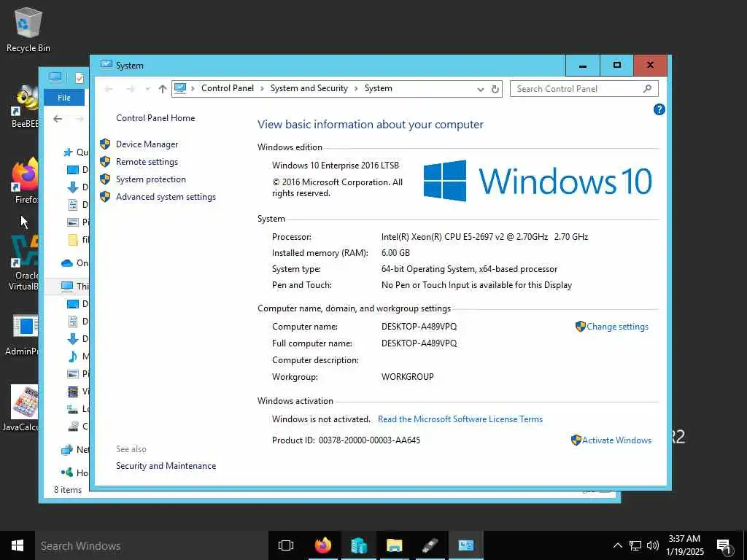Open Device Manager from the sidebar
The height and width of the screenshot is (560, 747).
[x=147, y=144]
